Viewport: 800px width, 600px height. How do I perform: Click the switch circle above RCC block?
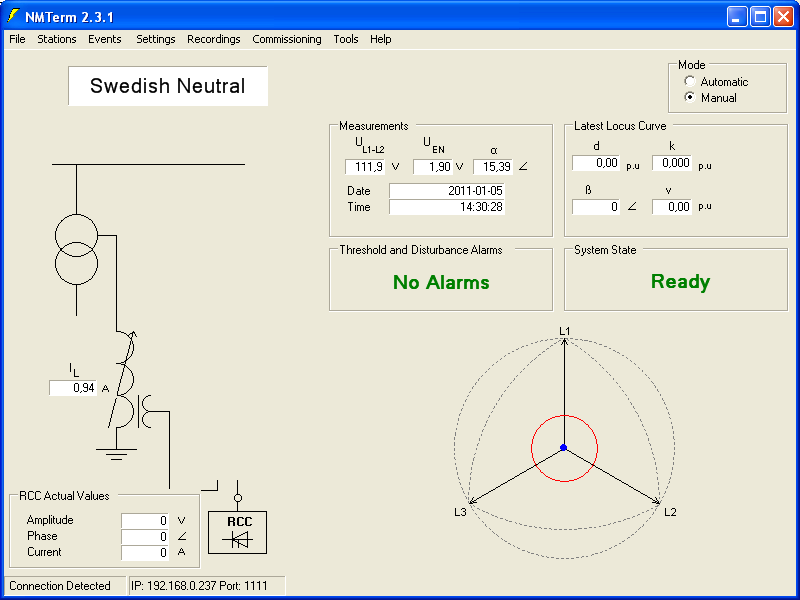[238, 498]
